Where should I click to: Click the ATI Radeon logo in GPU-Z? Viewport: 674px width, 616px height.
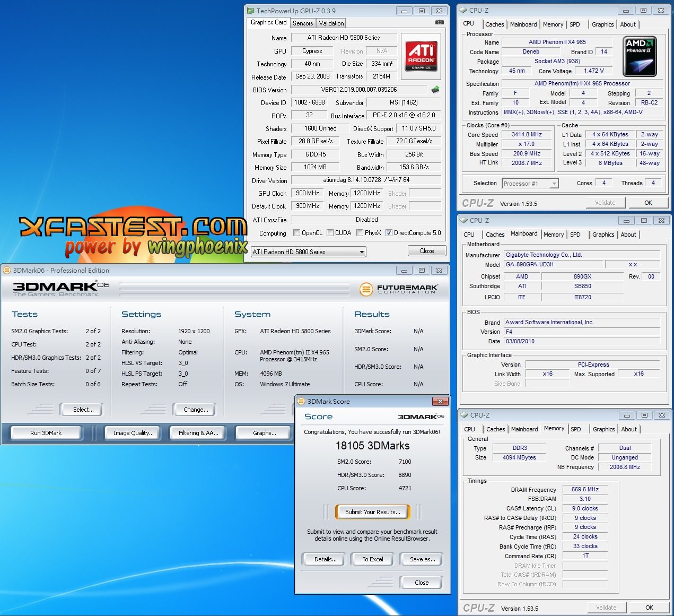click(x=421, y=56)
